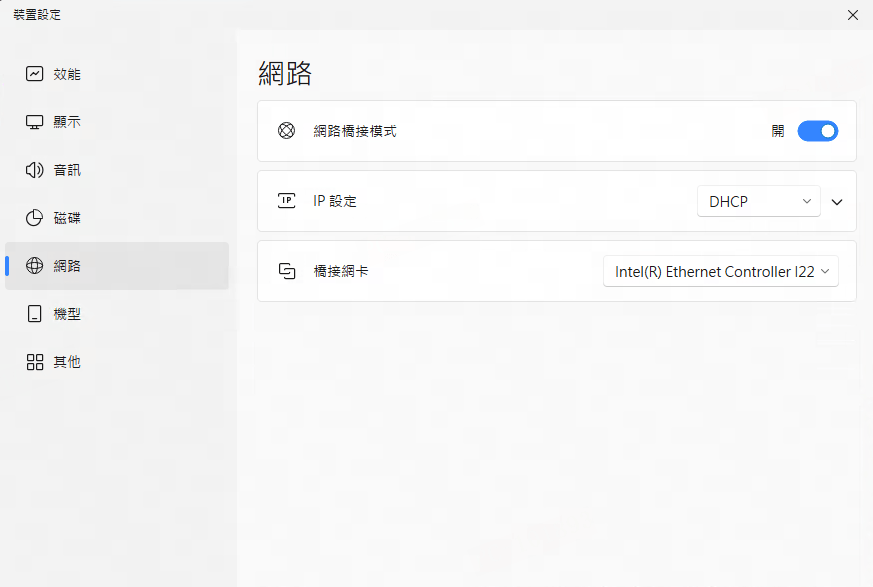This screenshot has height=587, width=873.
Task: Turn off the 網路橋接模式 switch
Action: [x=817, y=131]
